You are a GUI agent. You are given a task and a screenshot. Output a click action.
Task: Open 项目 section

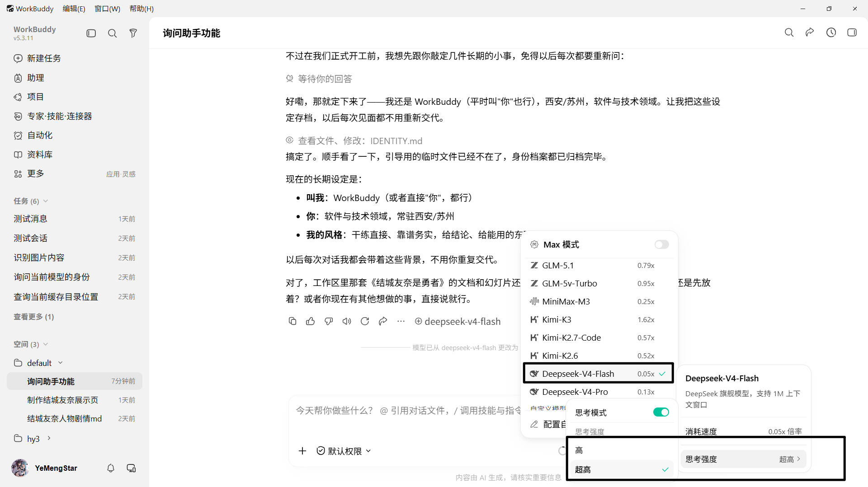tap(75, 97)
